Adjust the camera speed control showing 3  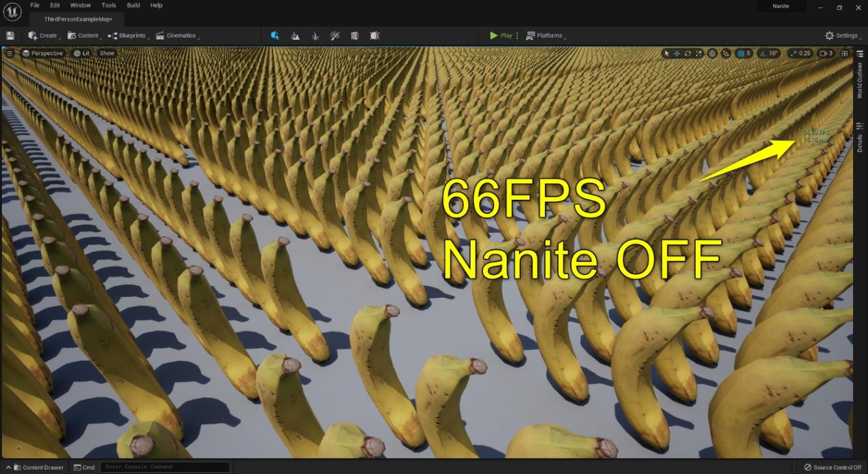(826, 54)
